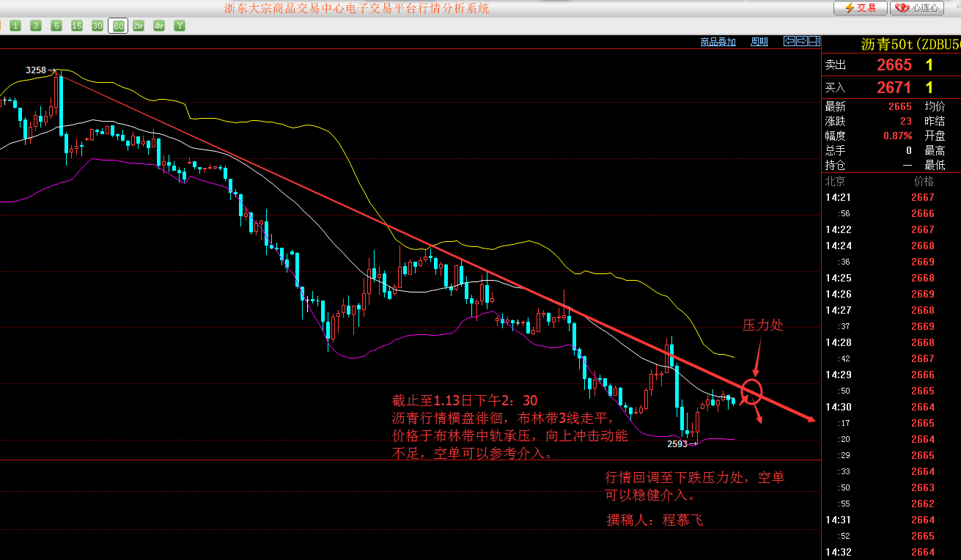The width and height of the screenshot is (961, 560).
Task: Select the 14:21 tick row
Action: pyautogui.click(x=891, y=197)
